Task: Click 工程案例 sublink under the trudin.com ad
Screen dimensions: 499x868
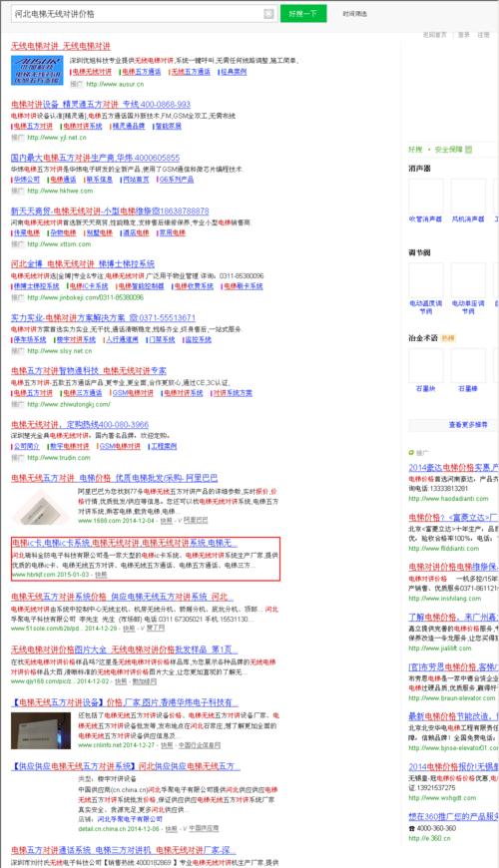Action: [164, 447]
